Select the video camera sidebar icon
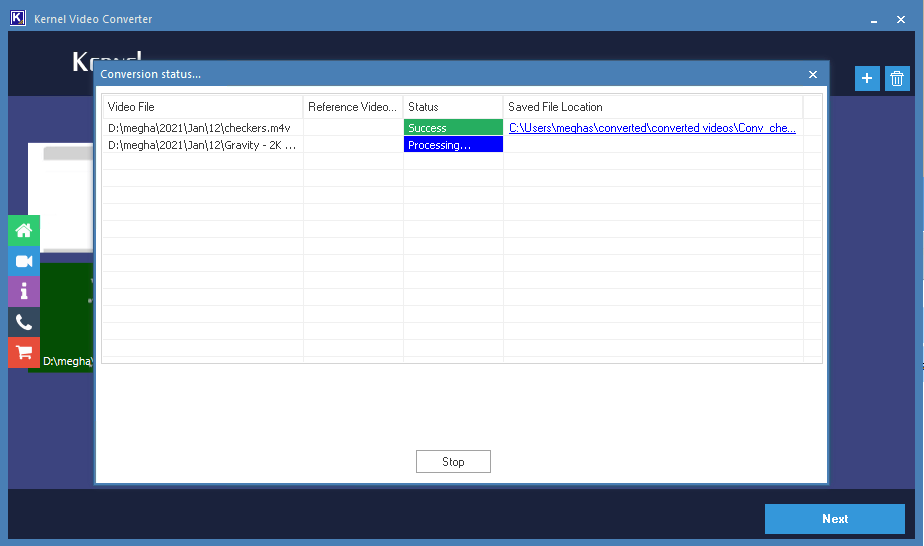Viewport: 924px width, 546px height. 24,261
